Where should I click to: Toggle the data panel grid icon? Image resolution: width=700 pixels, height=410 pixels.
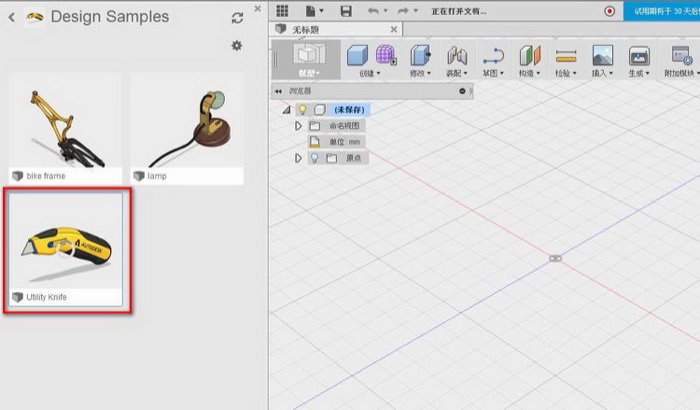(282, 10)
